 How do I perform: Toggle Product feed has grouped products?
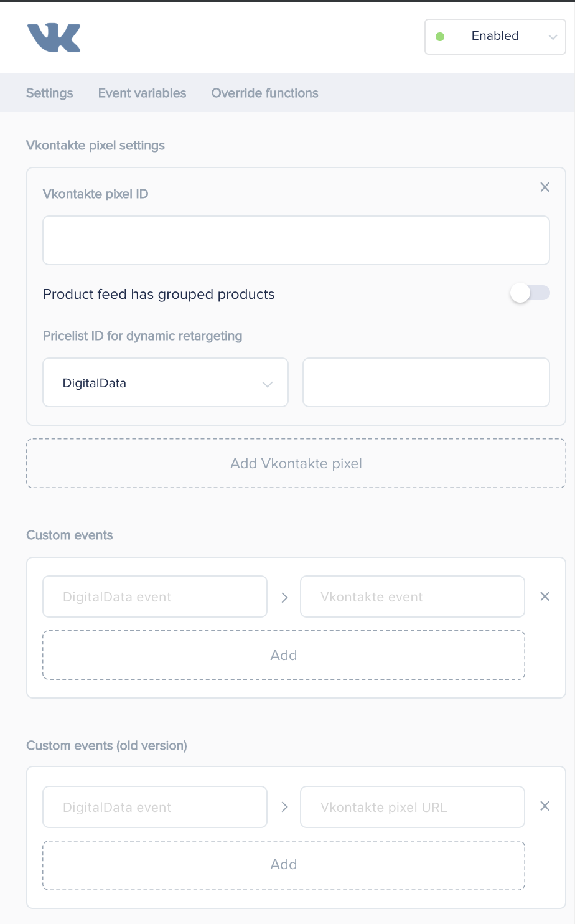click(530, 293)
